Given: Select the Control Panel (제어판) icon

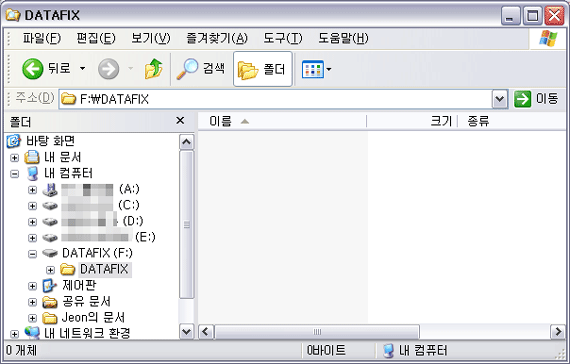Looking at the screenshot, I should (49, 286).
